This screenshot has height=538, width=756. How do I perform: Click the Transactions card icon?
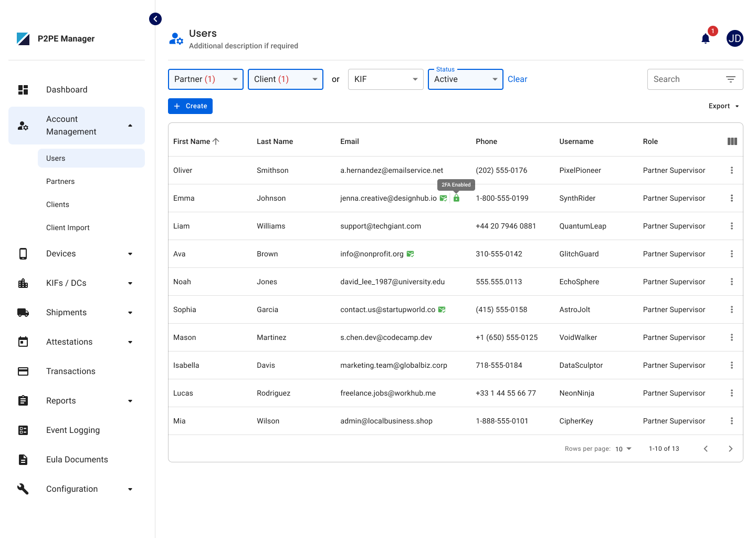pos(23,371)
